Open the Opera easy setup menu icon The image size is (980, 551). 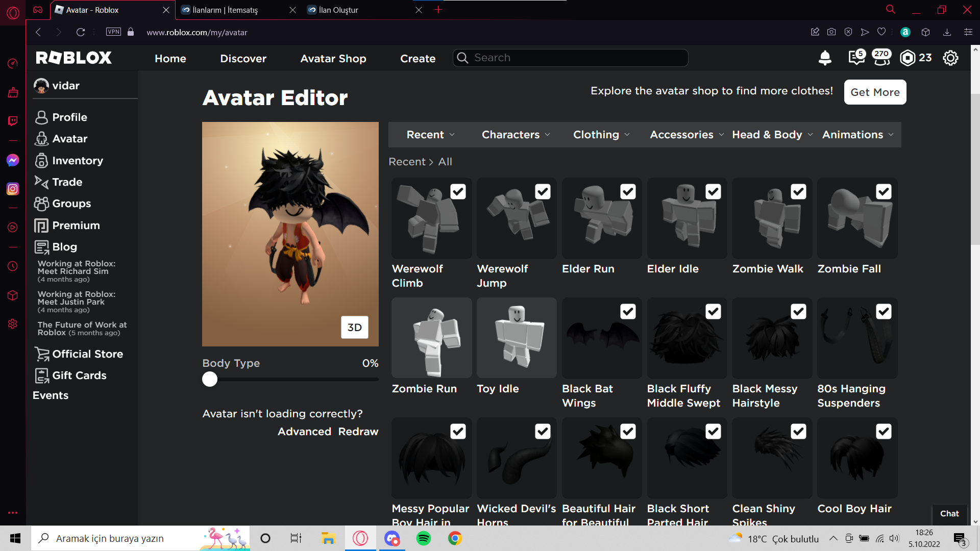click(968, 32)
